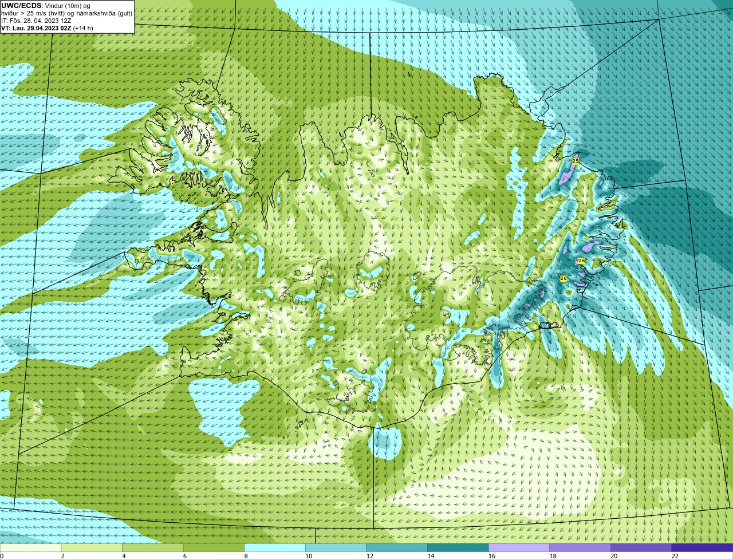The height and width of the screenshot is (560, 733).
Task: Pick the dark teal 14–16 m/s swatch
Action: 458,548
